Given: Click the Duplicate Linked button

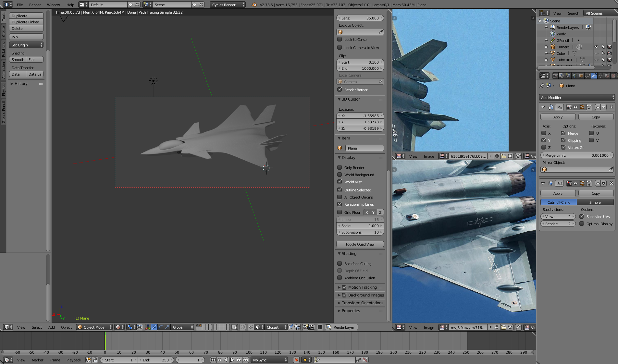Looking at the screenshot, I should (x=26, y=22).
